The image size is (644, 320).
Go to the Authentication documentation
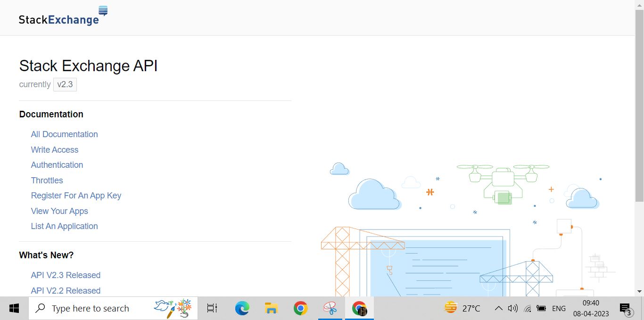pyautogui.click(x=57, y=165)
